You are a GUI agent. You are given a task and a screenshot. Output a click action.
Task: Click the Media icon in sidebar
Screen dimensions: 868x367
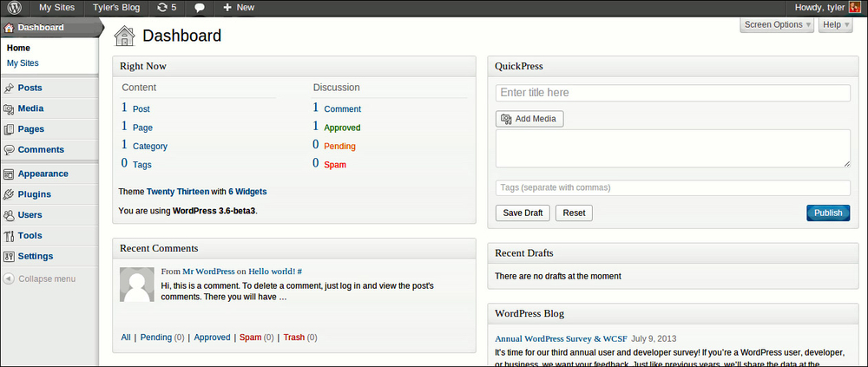coord(9,109)
